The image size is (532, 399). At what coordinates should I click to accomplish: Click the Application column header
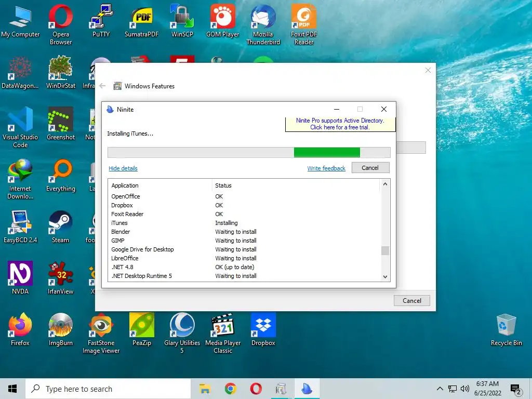coord(160,185)
